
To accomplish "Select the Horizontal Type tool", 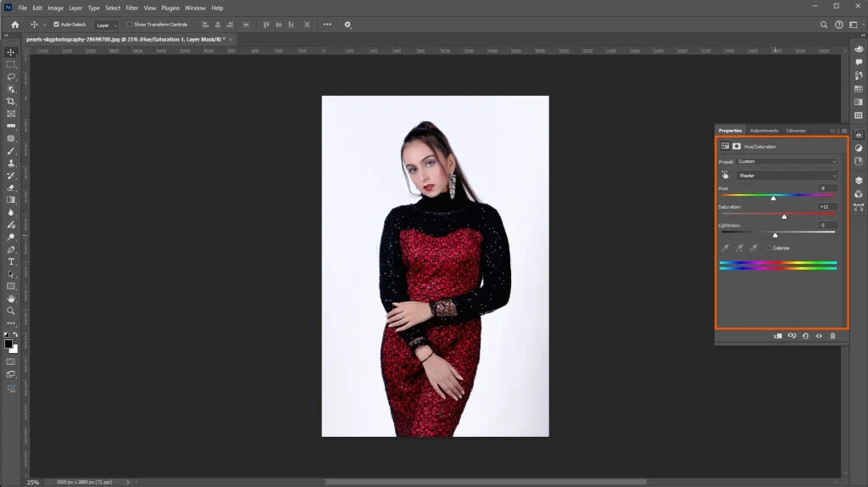I will click(x=11, y=261).
